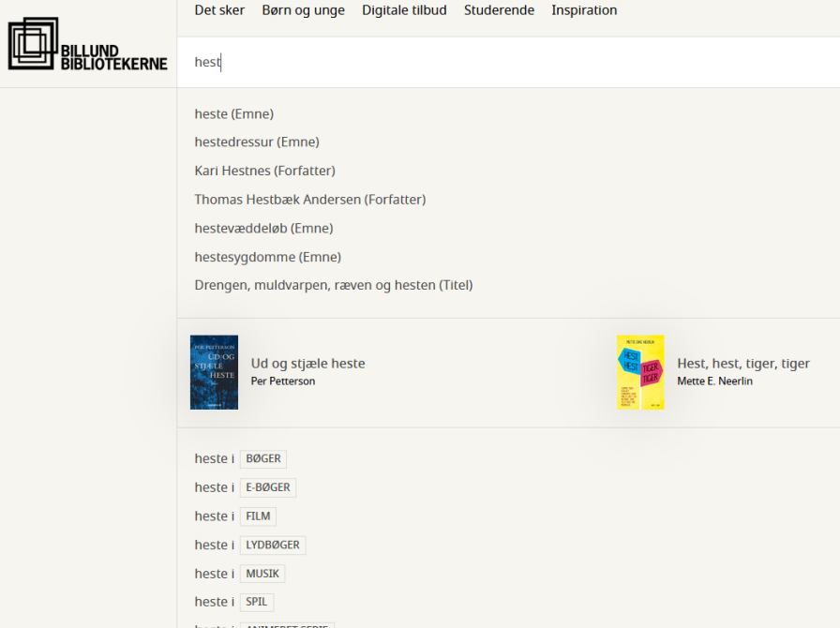Open the Børn og unge menu

[303, 10]
